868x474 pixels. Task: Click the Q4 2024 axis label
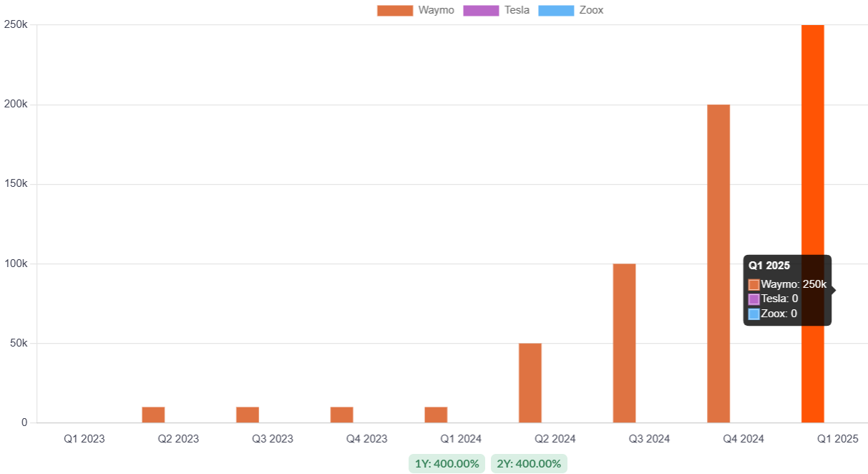pos(743,439)
